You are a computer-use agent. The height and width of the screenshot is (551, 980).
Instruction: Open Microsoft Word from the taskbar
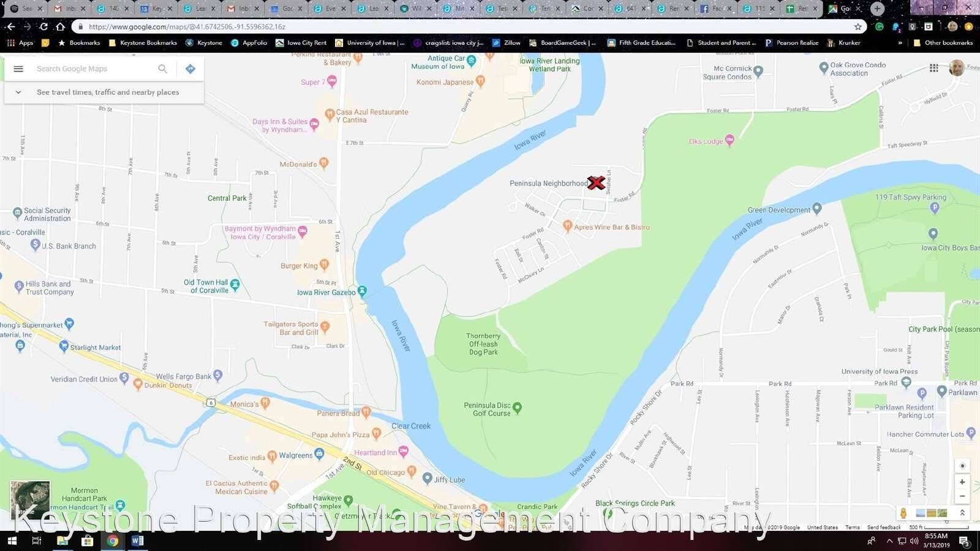(x=137, y=541)
